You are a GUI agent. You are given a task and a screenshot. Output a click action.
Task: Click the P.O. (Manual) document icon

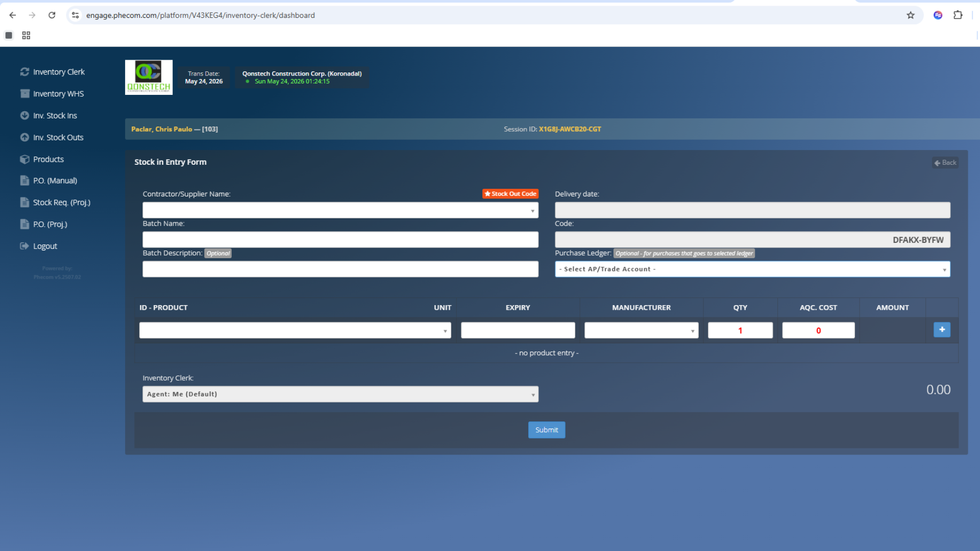pos(24,181)
